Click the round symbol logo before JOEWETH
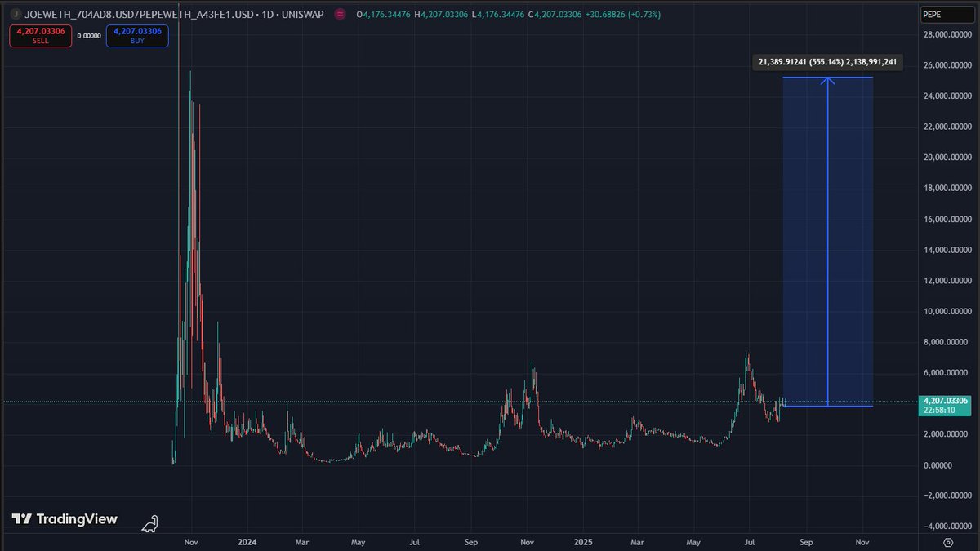The width and height of the screenshot is (980, 551). [15, 15]
